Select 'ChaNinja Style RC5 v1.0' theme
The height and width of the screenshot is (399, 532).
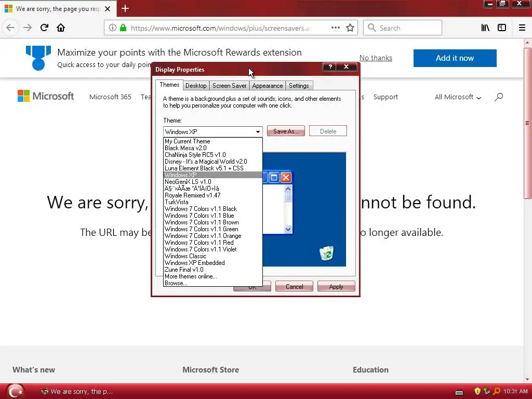(212, 155)
